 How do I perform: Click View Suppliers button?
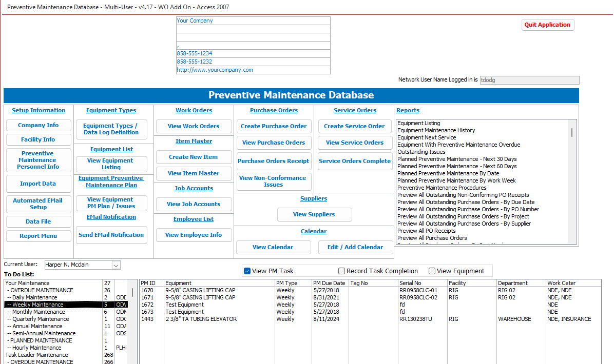(x=314, y=214)
